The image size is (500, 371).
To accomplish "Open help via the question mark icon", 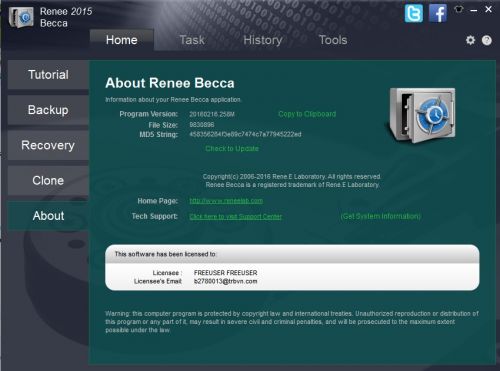I will pyautogui.click(x=487, y=40).
